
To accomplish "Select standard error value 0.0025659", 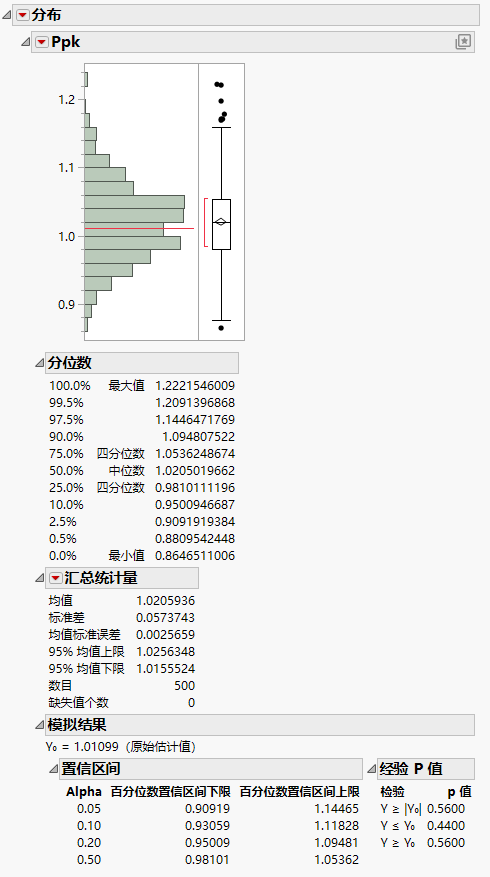I will point(166,635).
